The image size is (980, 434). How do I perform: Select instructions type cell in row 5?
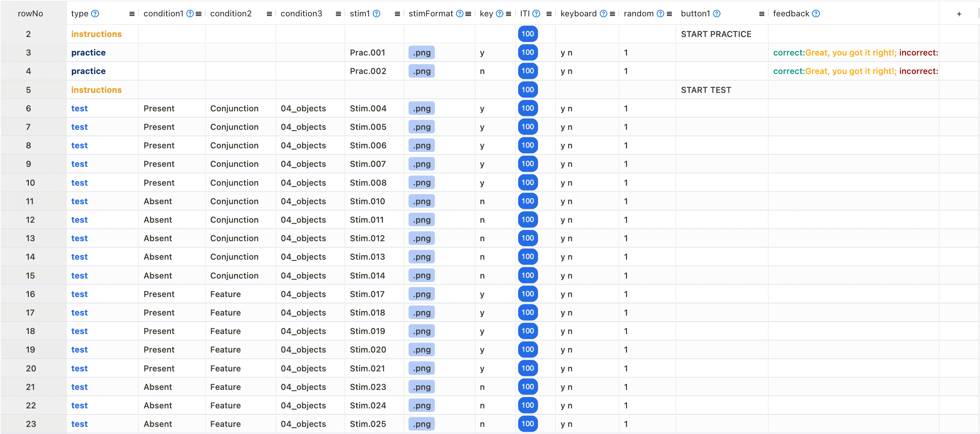(x=103, y=90)
